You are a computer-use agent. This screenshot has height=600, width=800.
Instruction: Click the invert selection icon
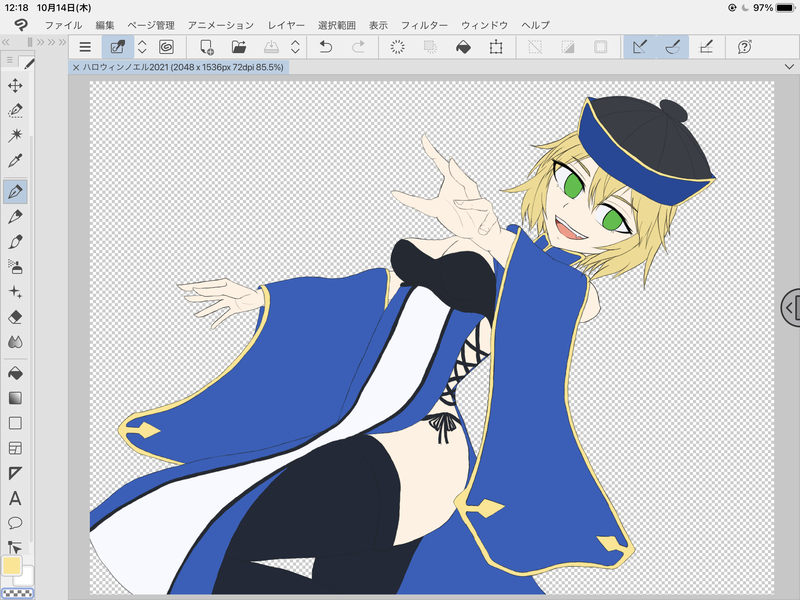[x=568, y=47]
